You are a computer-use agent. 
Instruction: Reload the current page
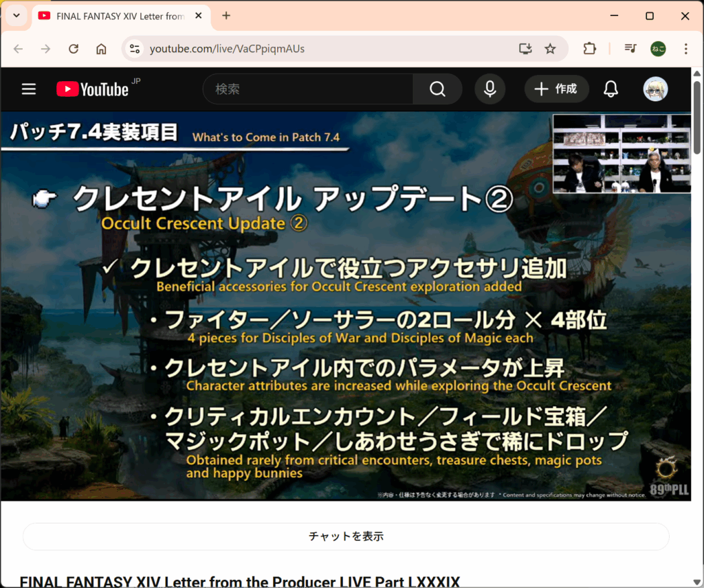[74, 49]
